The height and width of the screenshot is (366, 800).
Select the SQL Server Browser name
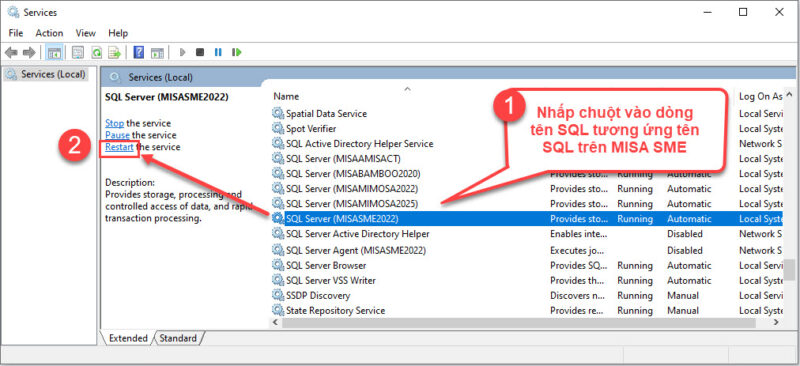326,265
